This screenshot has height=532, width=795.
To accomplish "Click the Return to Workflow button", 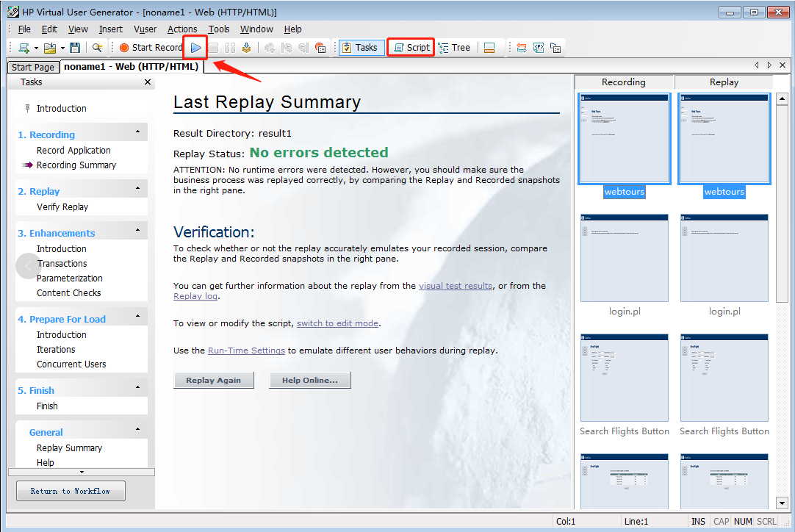I will pos(71,491).
